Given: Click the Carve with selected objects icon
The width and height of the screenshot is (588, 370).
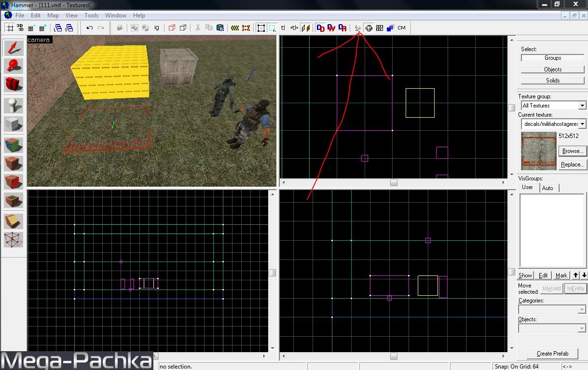Looking at the screenshot, I should point(120,28).
